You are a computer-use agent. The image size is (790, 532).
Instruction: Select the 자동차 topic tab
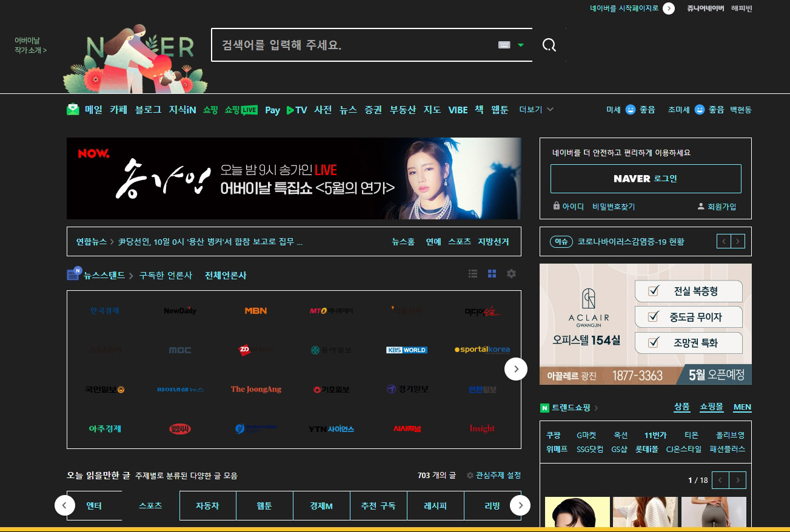point(207,505)
